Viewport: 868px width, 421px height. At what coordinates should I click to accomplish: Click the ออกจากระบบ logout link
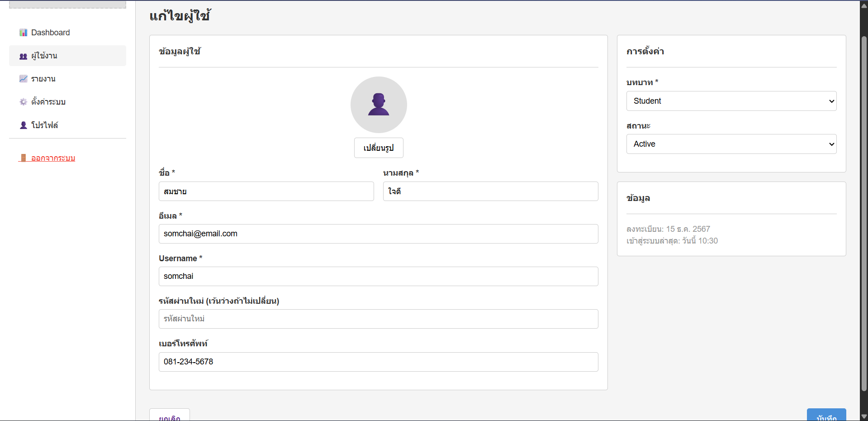click(x=53, y=158)
